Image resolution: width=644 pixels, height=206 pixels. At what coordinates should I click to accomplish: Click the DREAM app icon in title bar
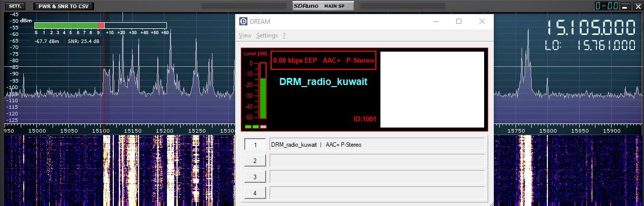click(x=243, y=21)
